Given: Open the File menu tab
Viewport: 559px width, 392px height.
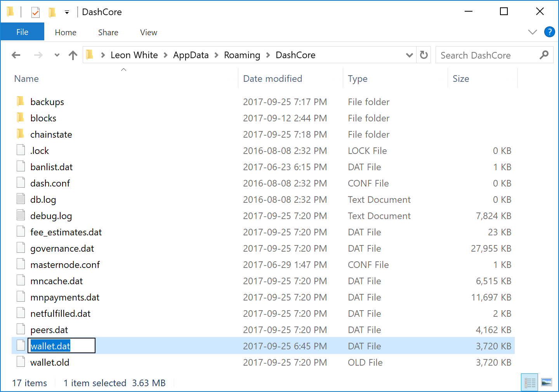Looking at the screenshot, I should pos(22,32).
